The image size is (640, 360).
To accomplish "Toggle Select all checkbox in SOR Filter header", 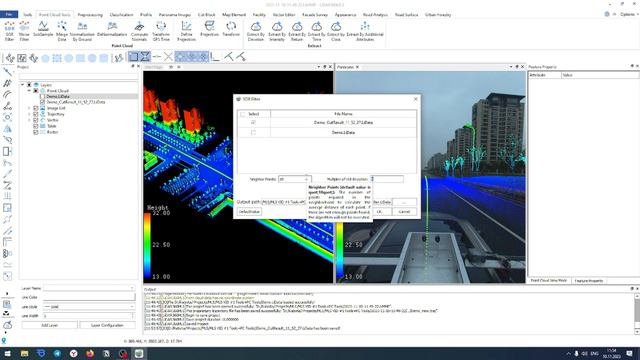I will pos(243,114).
